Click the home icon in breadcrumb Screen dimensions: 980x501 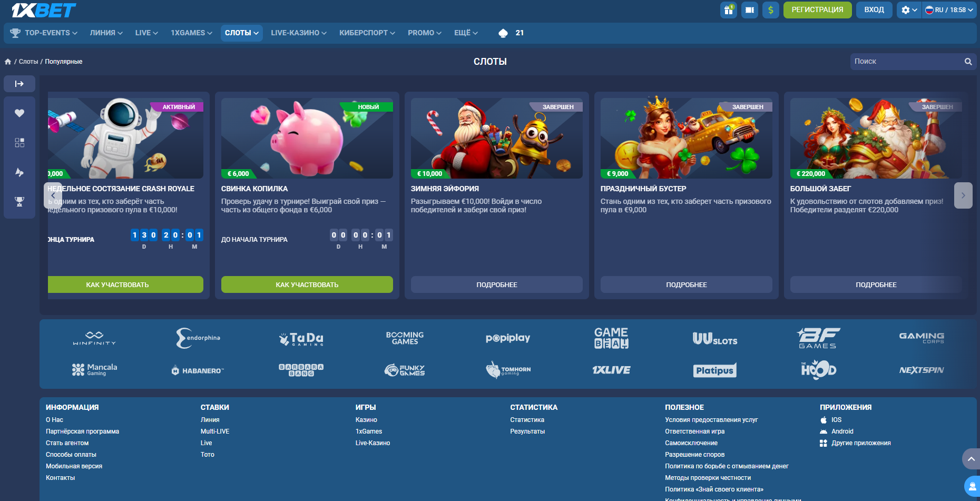coord(8,62)
